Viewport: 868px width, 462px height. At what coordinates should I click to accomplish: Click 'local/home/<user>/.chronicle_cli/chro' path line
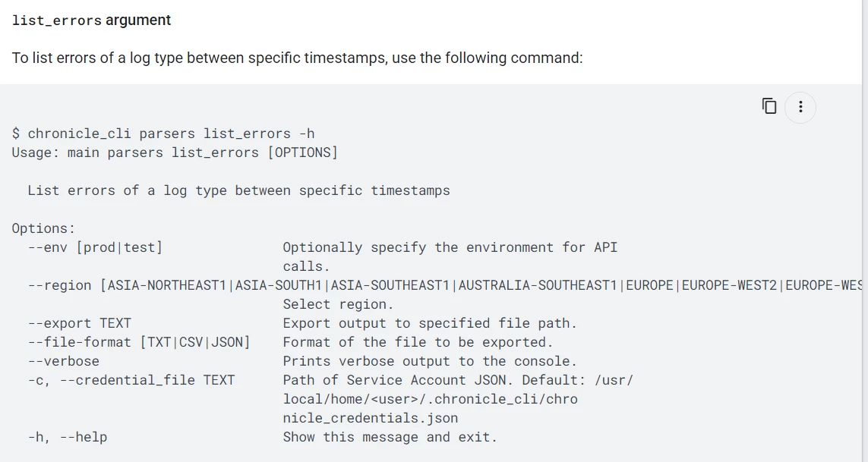pos(430,400)
